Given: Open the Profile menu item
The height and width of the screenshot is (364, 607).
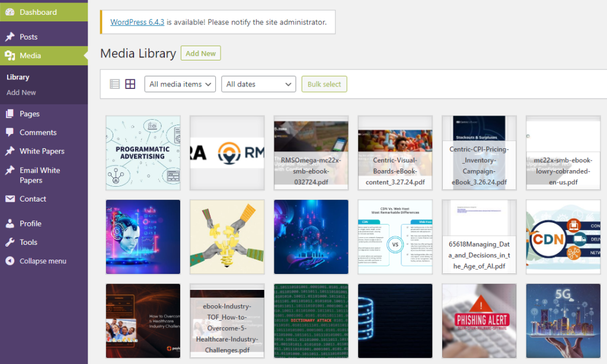Looking at the screenshot, I should pos(44,223).
